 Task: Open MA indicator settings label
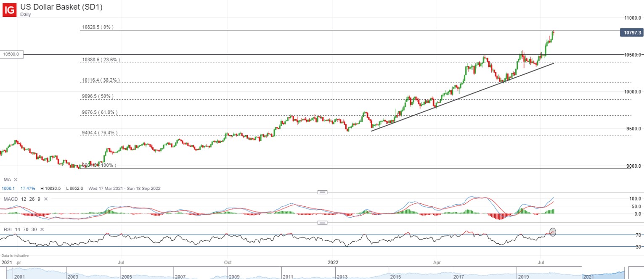point(7,179)
